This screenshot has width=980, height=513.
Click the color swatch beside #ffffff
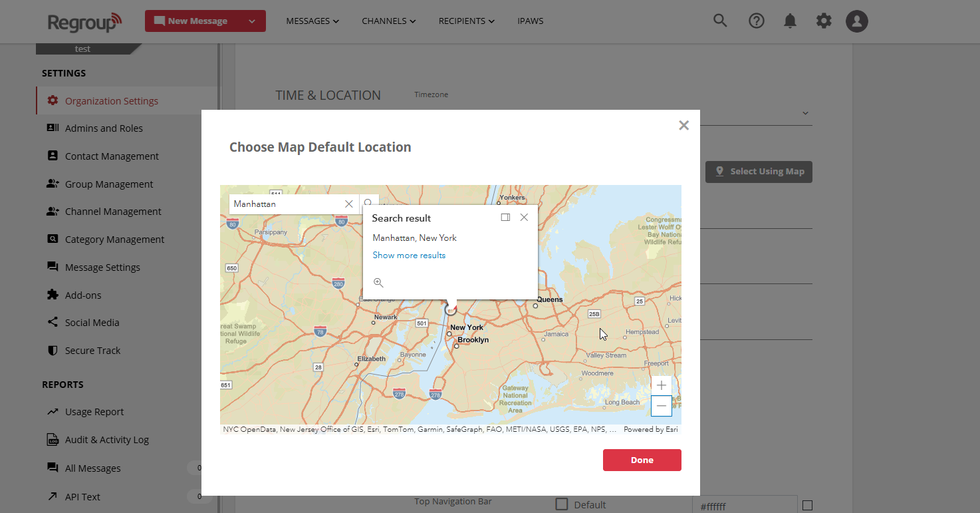tap(807, 506)
